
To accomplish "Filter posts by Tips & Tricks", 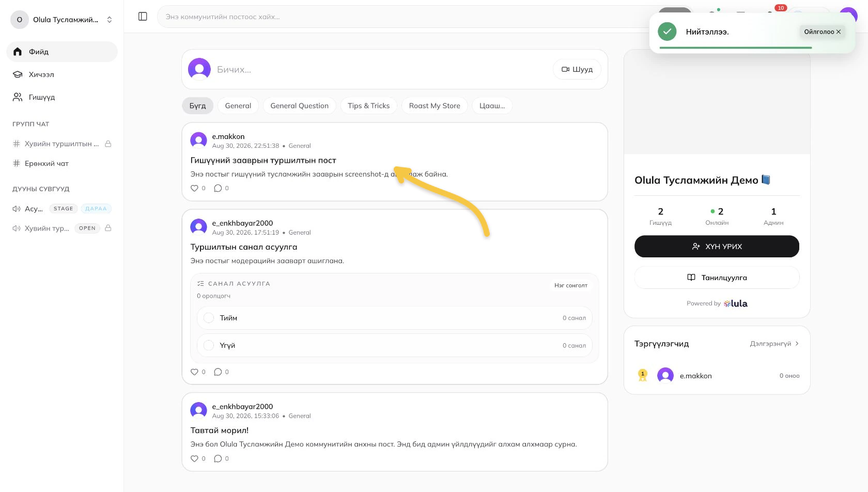I will click(369, 105).
